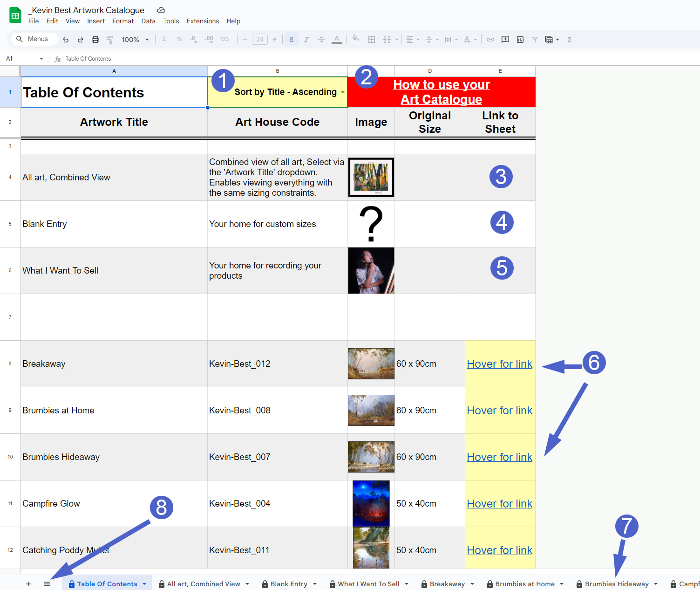The height and width of the screenshot is (590, 700).
Task: Format as currency with pound icon
Action: point(164,40)
